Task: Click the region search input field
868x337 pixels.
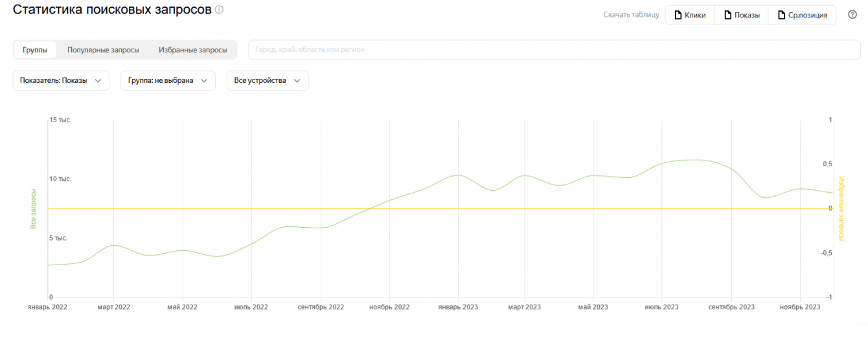Action: pyautogui.click(x=554, y=50)
